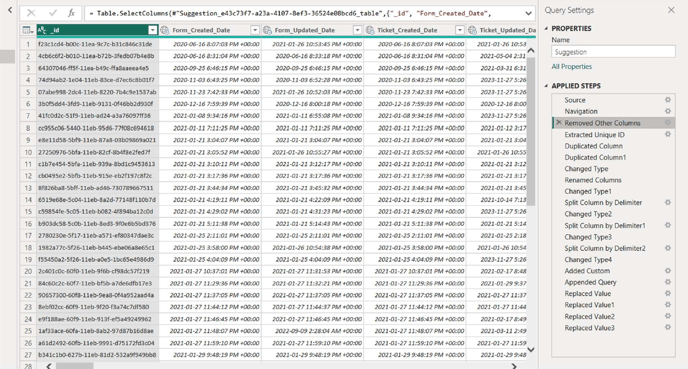Confirm the formula with checkmark icon
Image resolution: width=688 pixels, height=369 pixels.
(x=53, y=13)
